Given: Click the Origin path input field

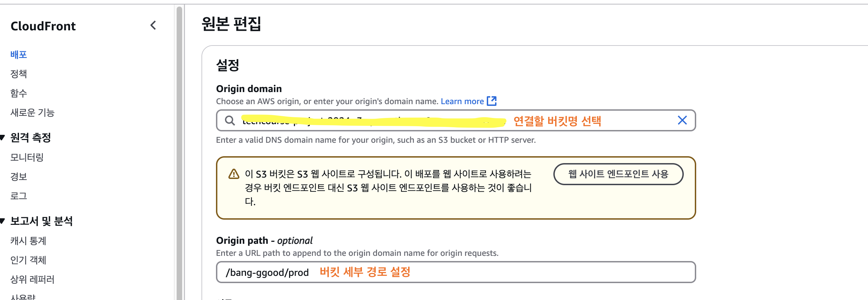Looking at the screenshot, I should click(456, 272).
